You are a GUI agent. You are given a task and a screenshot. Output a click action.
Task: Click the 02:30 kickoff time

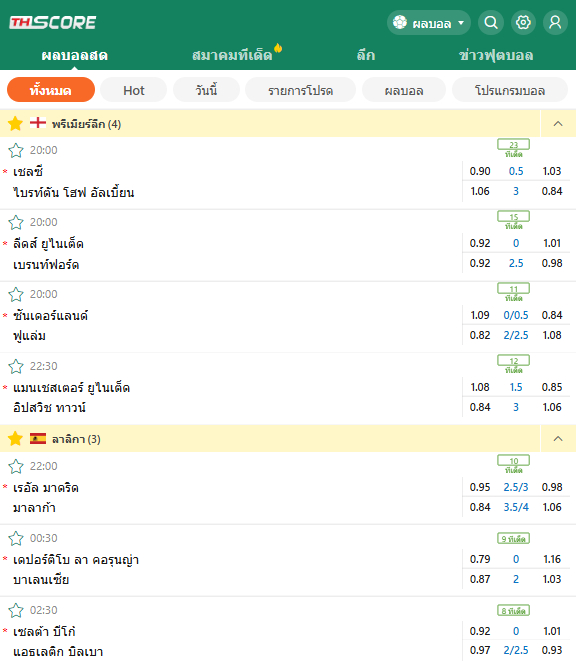[x=44, y=610]
